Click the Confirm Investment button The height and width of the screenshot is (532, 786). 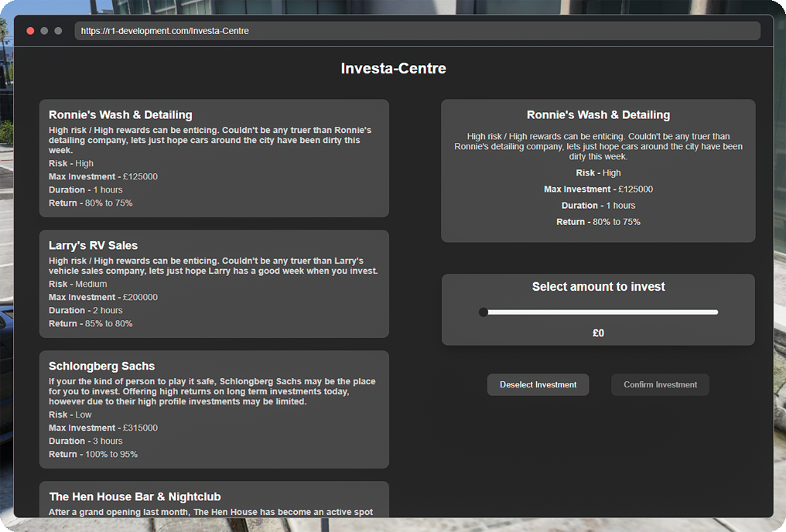[660, 385]
